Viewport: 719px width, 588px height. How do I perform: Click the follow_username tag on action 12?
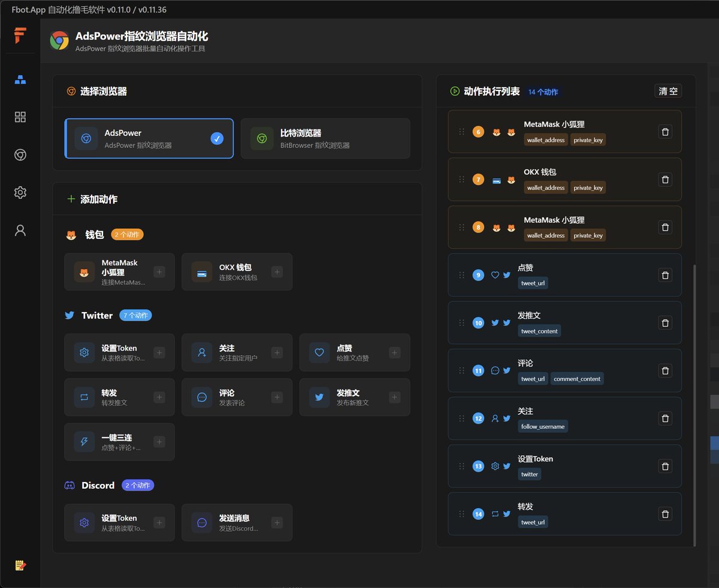[543, 426]
